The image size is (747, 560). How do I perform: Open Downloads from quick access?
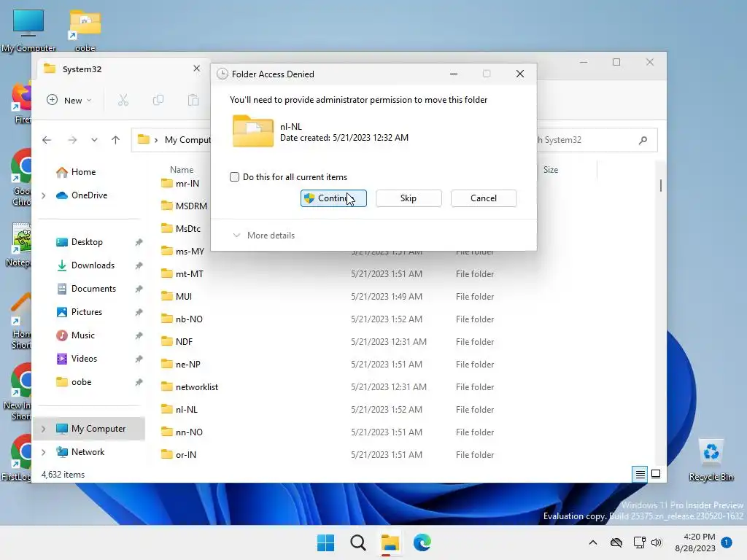point(86,265)
